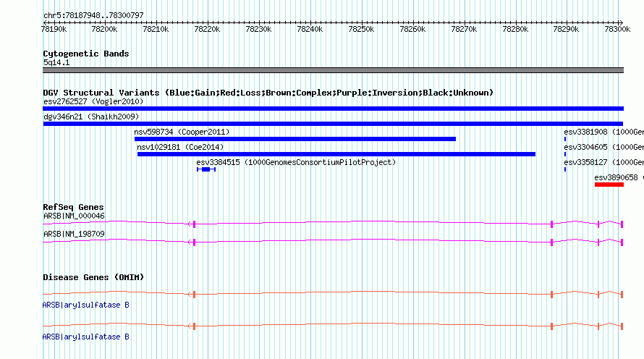Click the esv2762527 (Vogler2010) label
644x359 pixels.
(x=93, y=101)
